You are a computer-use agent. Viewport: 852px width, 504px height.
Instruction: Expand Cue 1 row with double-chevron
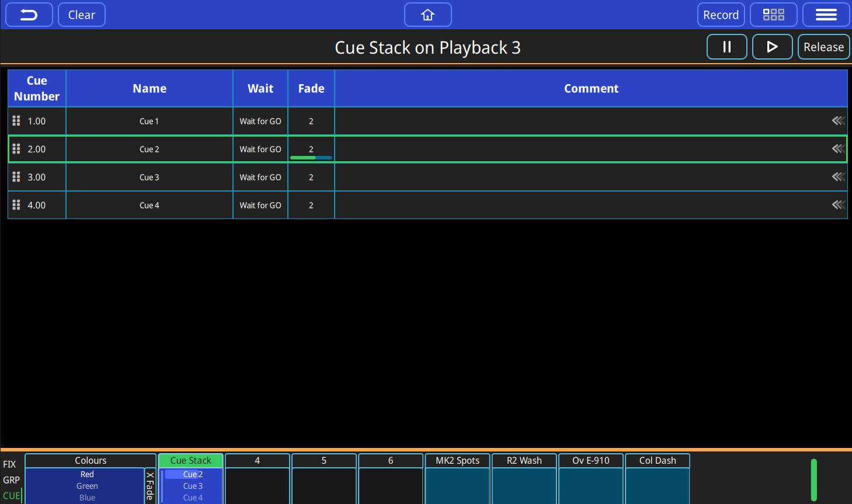pyautogui.click(x=838, y=121)
